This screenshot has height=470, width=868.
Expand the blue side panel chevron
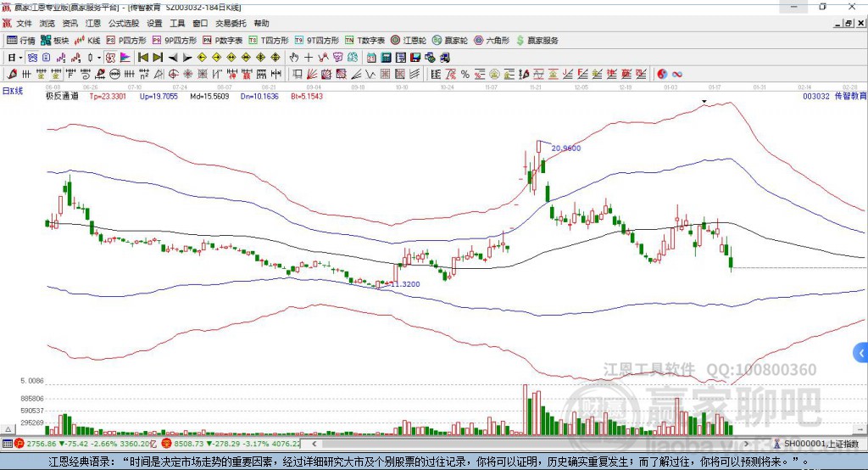click(x=861, y=353)
